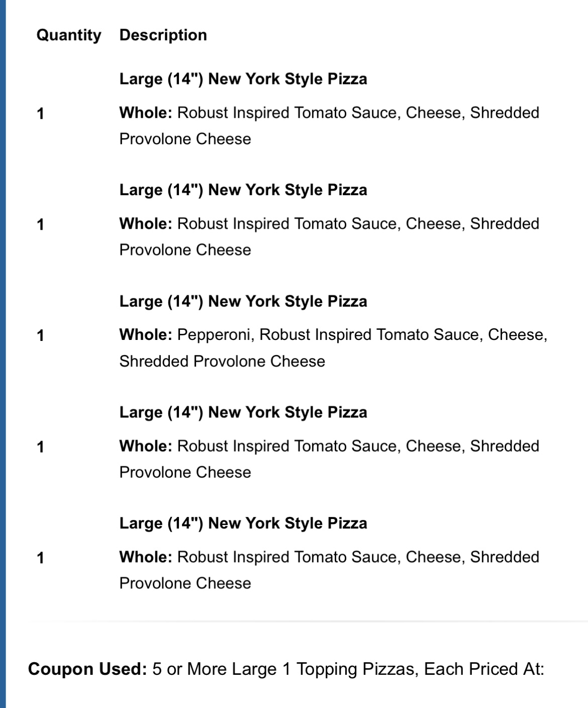Click the 5 or More Large 1 Topping Pizzas coupon text
This screenshot has height=708, width=588.
click(348, 669)
